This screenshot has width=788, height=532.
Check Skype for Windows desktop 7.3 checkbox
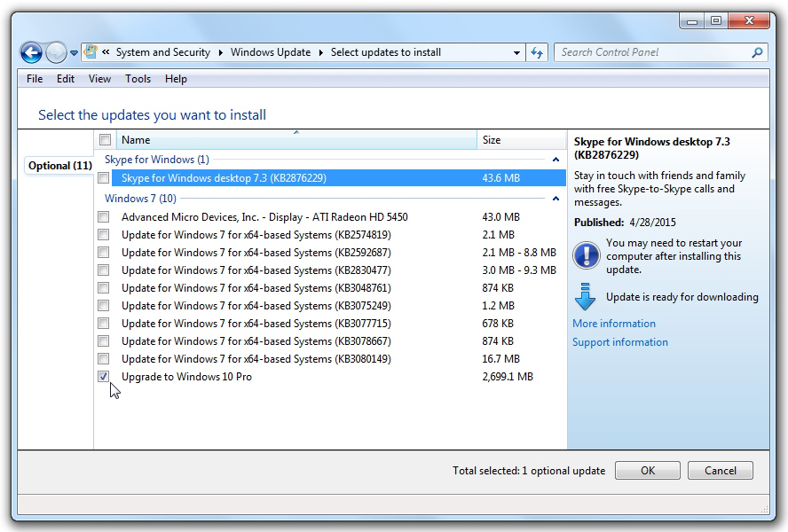[104, 178]
